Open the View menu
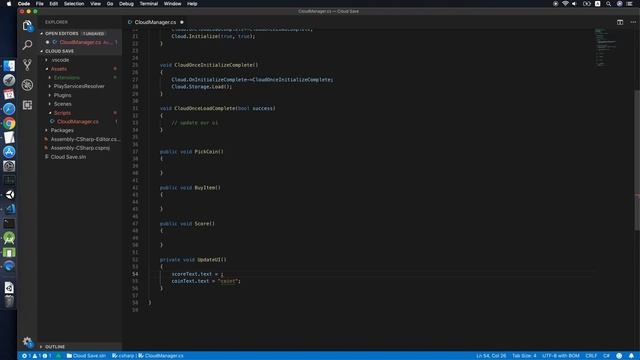 [95, 4]
